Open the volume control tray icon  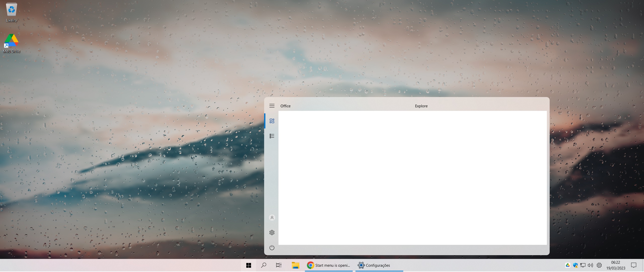pyautogui.click(x=590, y=265)
